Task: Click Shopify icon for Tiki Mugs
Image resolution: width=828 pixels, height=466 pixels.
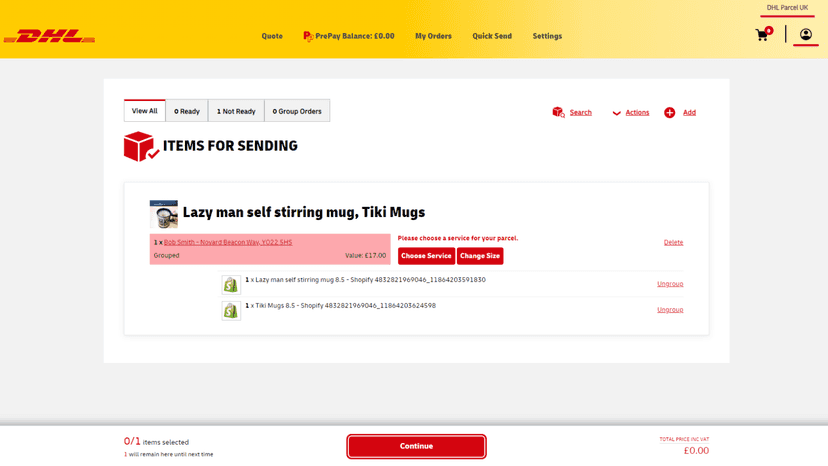Action: tap(231, 311)
